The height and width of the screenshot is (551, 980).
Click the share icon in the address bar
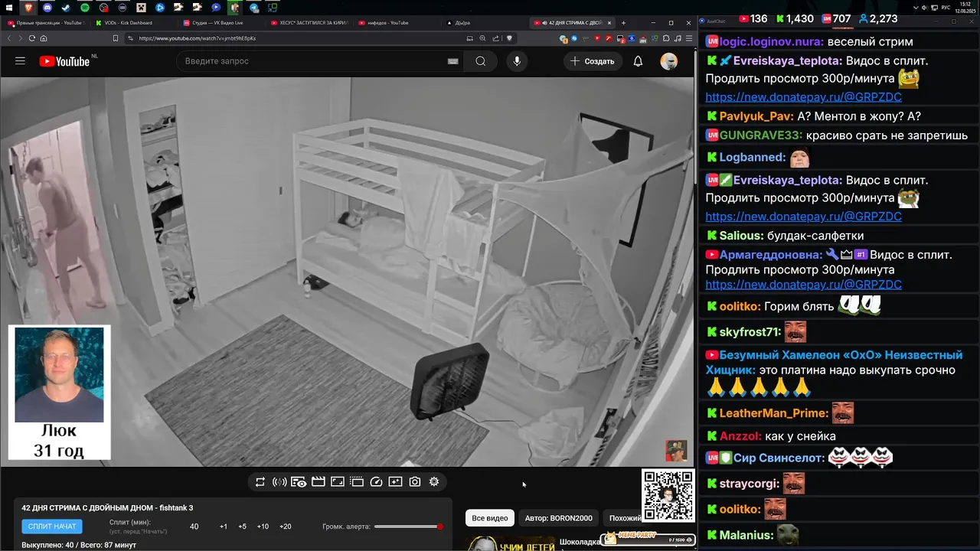(495, 38)
